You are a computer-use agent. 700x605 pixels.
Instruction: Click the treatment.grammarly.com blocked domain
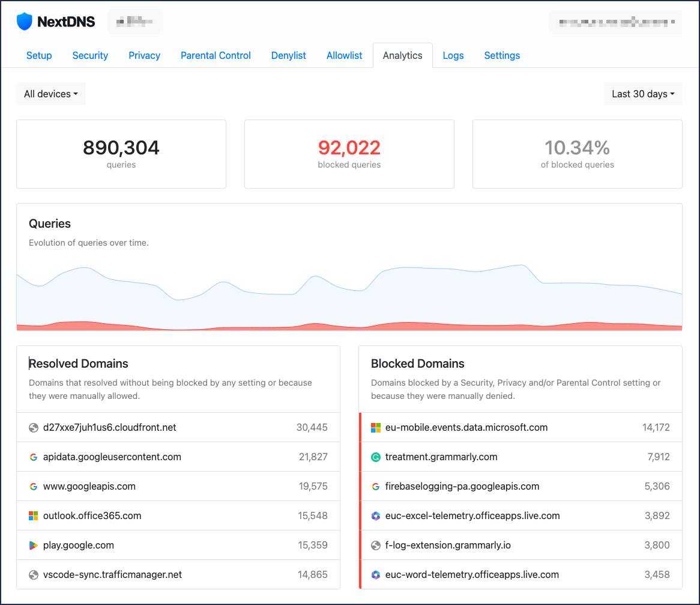(441, 457)
